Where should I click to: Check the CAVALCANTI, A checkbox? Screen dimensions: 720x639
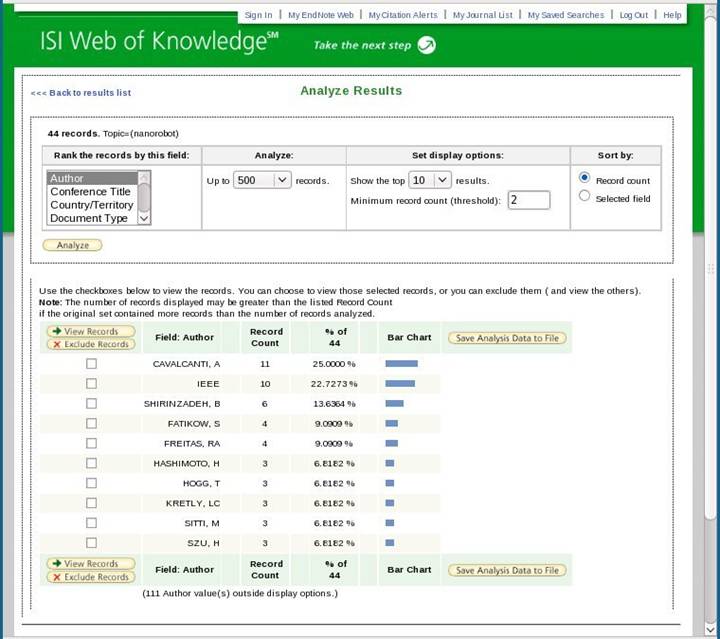point(91,364)
